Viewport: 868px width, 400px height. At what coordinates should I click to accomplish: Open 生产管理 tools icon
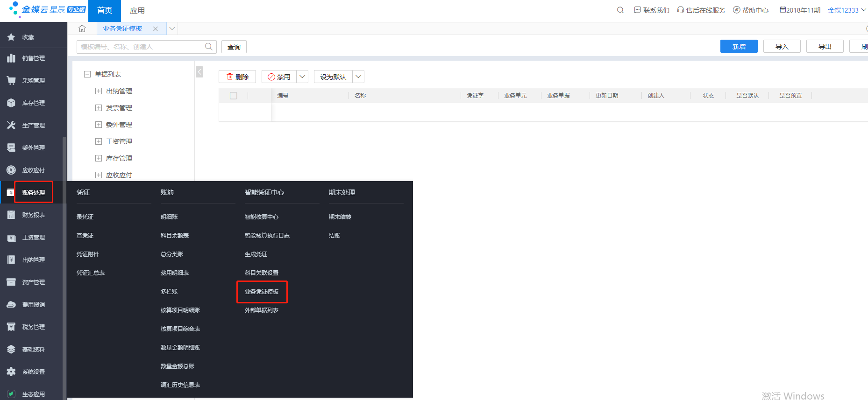11,125
